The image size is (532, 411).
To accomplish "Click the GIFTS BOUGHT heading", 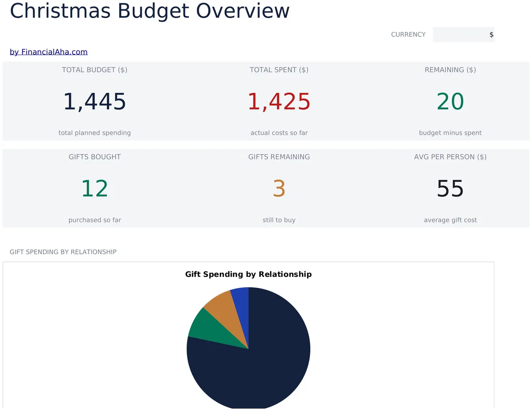I will [95, 157].
